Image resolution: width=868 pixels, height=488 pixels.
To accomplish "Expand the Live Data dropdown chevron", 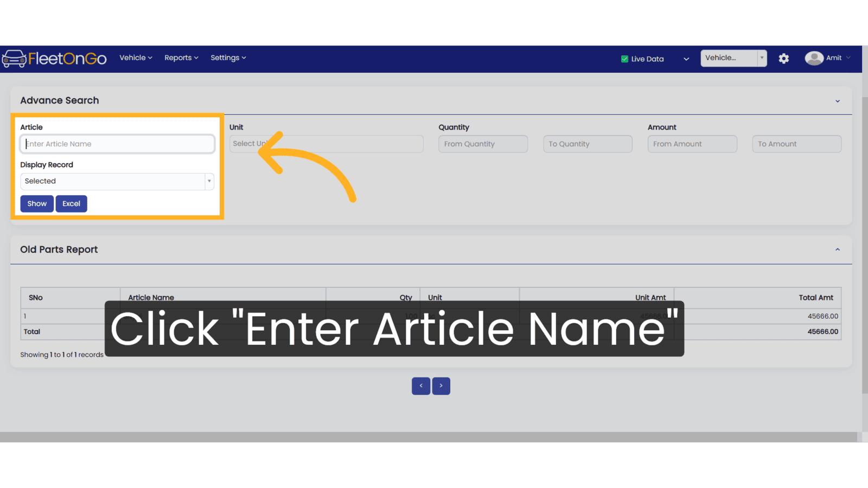I will click(686, 59).
